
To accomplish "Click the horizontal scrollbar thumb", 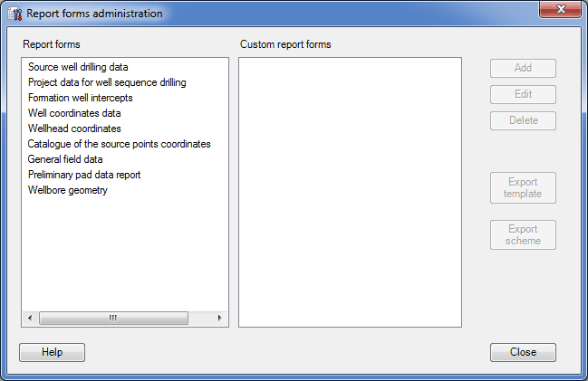I will point(113,318).
